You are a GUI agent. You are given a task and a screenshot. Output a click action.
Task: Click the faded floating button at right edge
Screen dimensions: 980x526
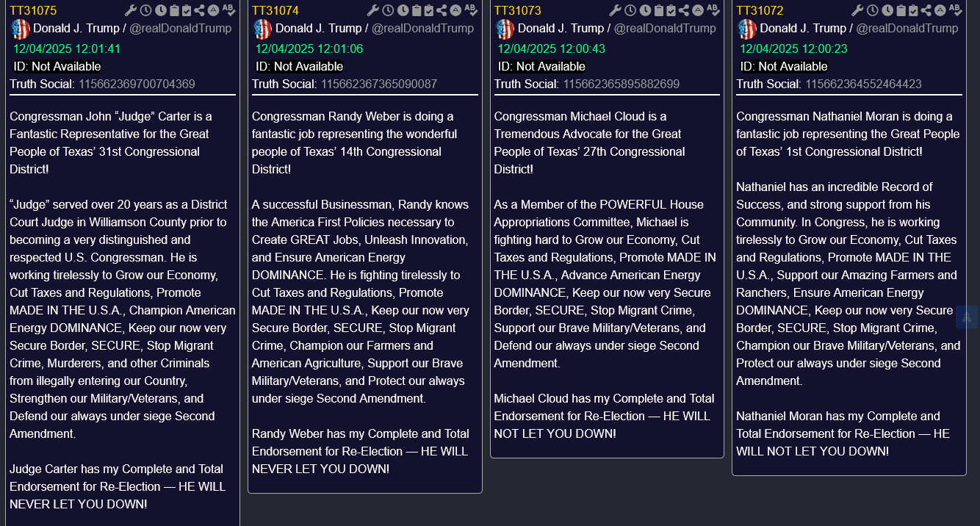click(x=967, y=317)
